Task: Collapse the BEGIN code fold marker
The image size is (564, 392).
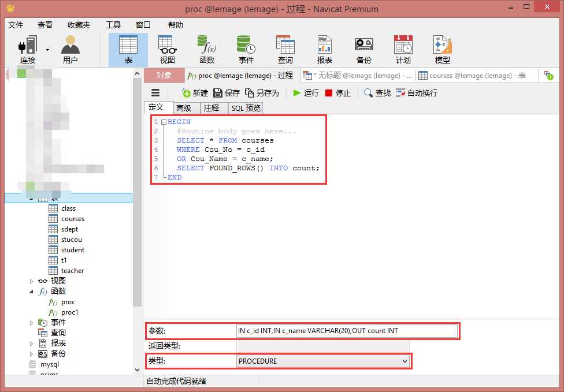Action: (x=164, y=122)
